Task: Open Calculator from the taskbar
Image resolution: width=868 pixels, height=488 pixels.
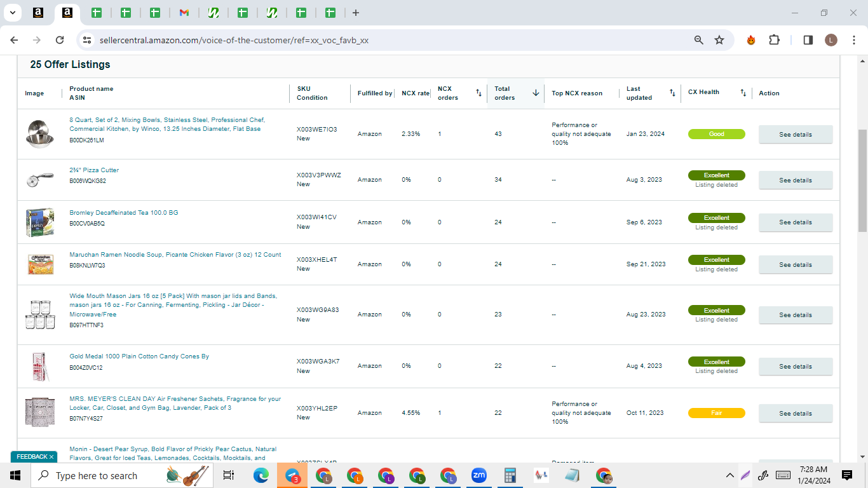Action: [x=510, y=475]
